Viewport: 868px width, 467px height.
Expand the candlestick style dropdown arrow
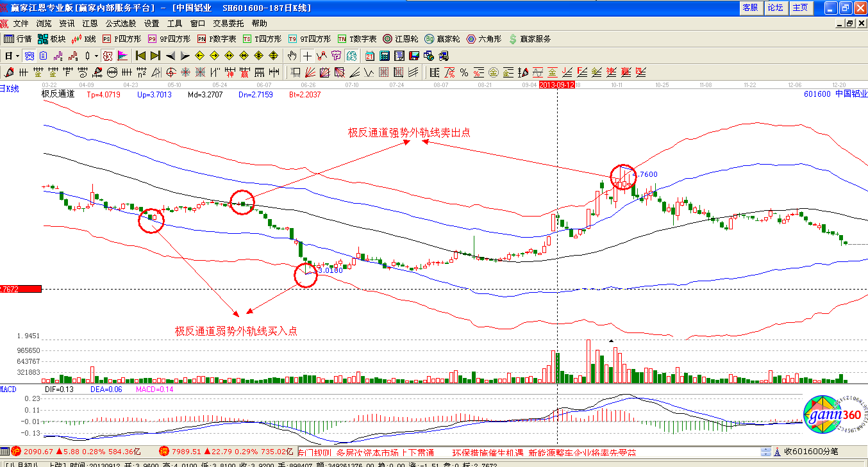(x=96, y=56)
